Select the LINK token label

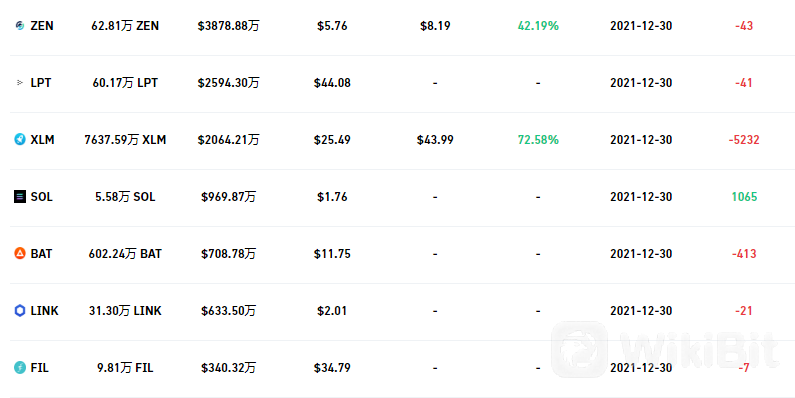click(44, 311)
